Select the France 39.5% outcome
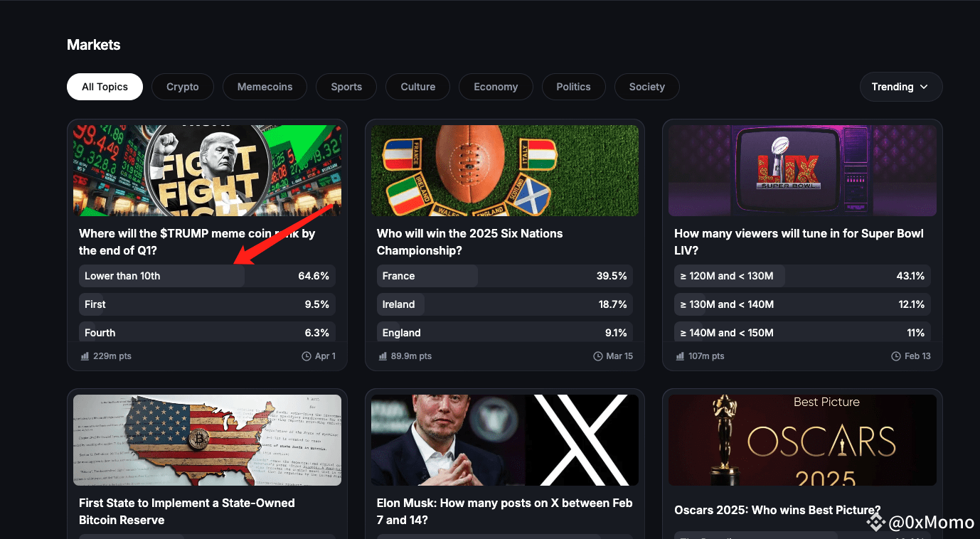This screenshot has width=980, height=539. (505, 276)
